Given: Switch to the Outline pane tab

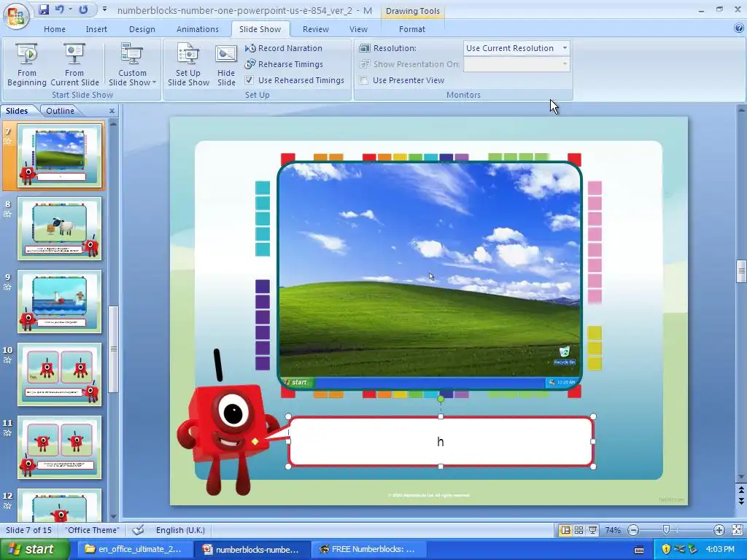Looking at the screenshot, I should point(60,111).
